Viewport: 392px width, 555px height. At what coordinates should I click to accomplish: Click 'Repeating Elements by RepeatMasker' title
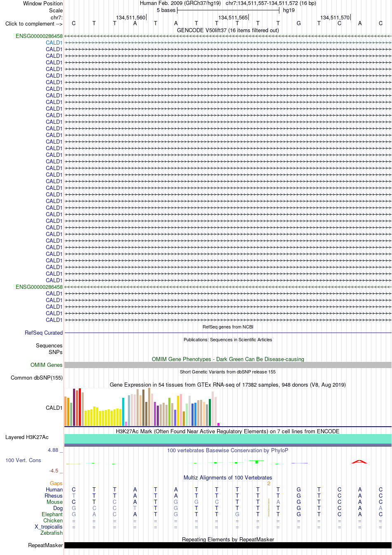pyautogui.click(x=228, y=539)
